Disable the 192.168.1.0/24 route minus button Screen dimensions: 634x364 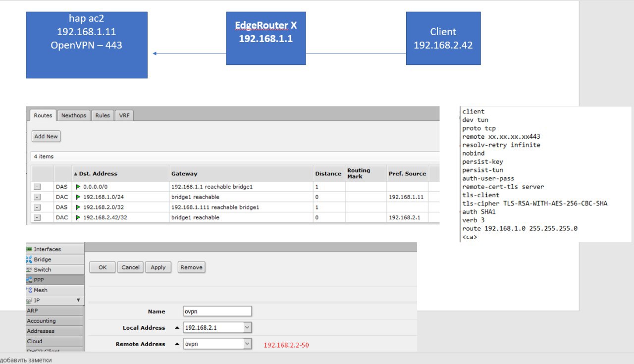tap(37, 197)
